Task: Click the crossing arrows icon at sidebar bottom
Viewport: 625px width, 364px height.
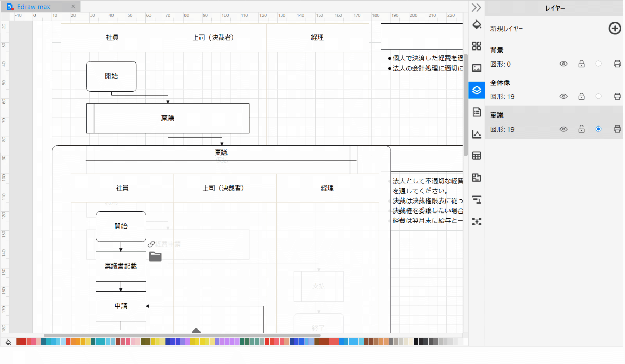Action: point(476,221)
